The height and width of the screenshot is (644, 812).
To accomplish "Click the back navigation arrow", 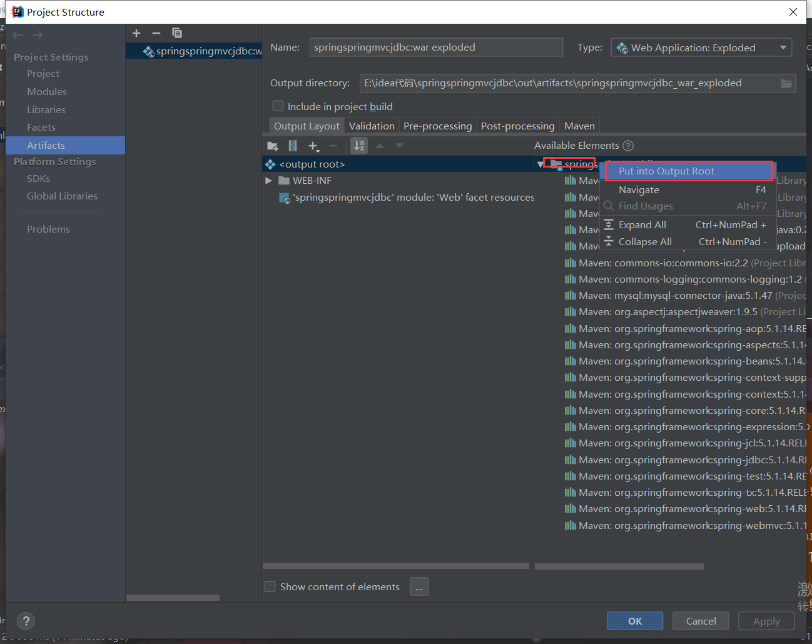I will click(18, 35).
